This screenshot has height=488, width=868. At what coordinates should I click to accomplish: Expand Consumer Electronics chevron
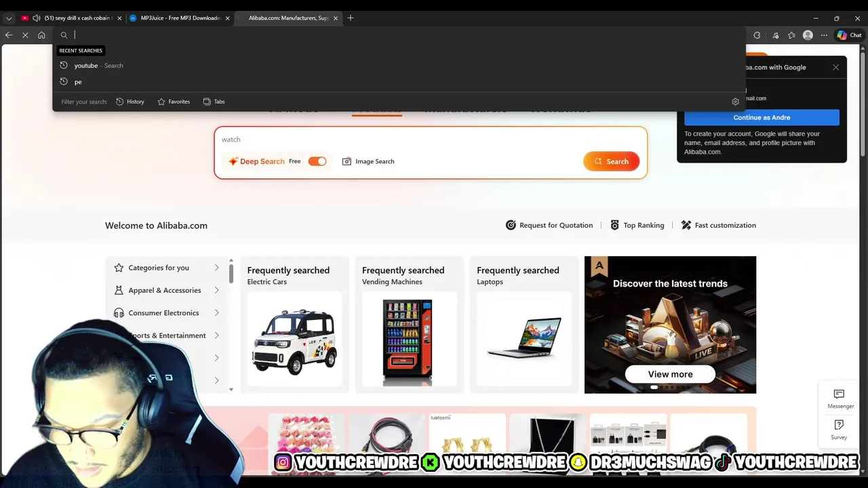click(x=216, y=313)
